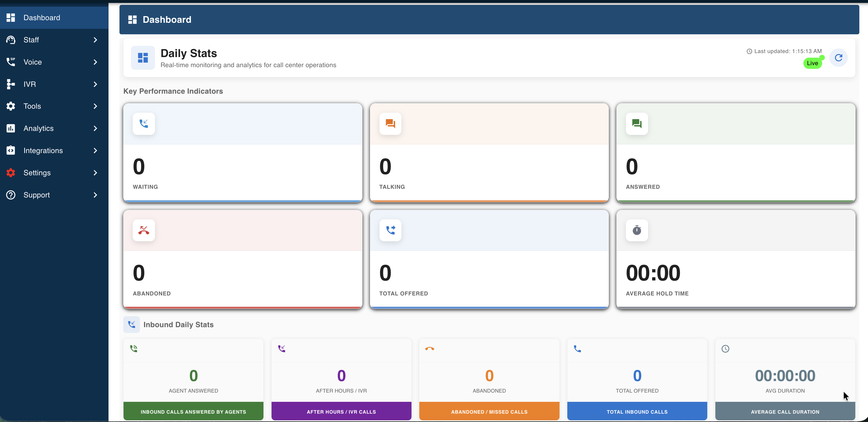The width and height of the screenshot is (868, 422).
Task: Click the Staff headset icon
Action: tap(11, 40)
